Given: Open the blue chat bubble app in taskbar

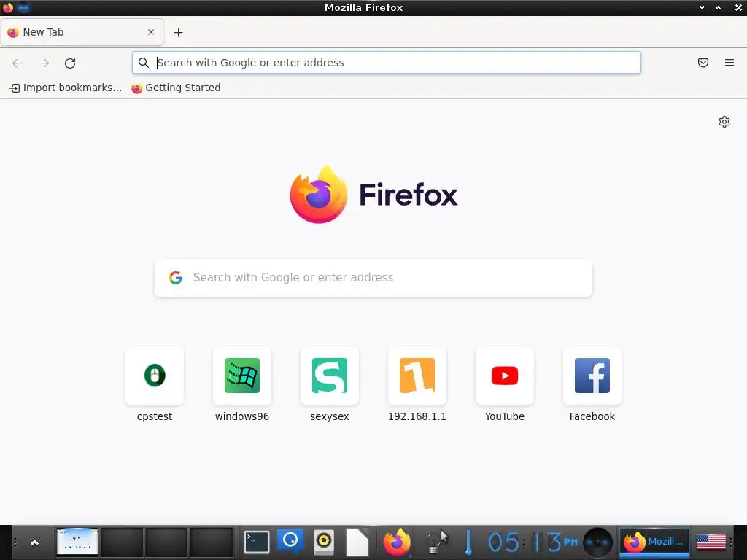Looking at the screenshot, I should [x=290, y=542].
